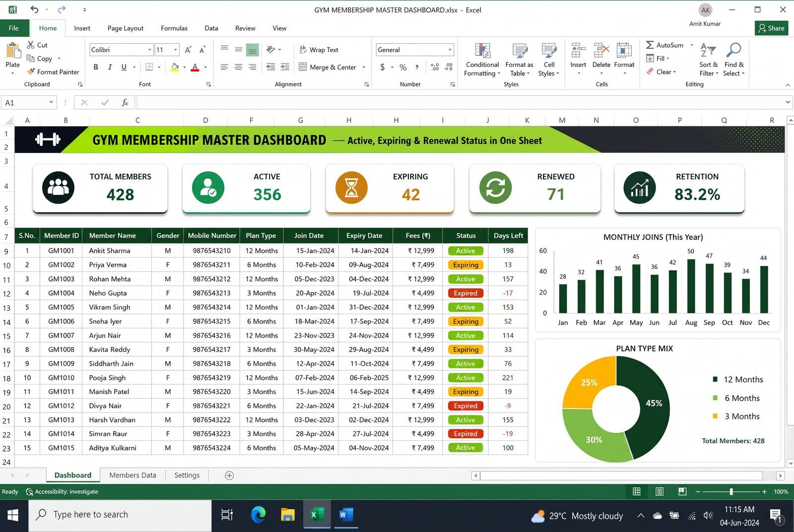The height and width of the screenshot is (532, 794).
Task: Toggle Center horizontal alignment
Action: pyautogui.click(x=239, y=67)
